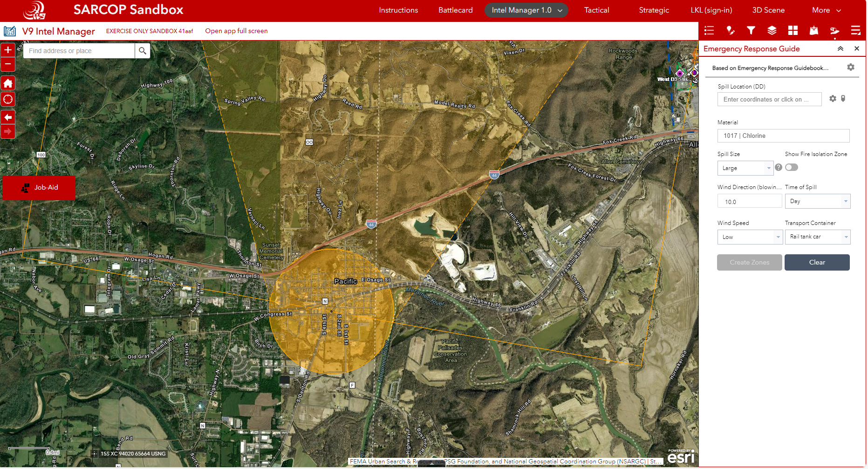Click in the Find address or place field
The width and height of the screenshot is (868, 469).
point(79,51)
